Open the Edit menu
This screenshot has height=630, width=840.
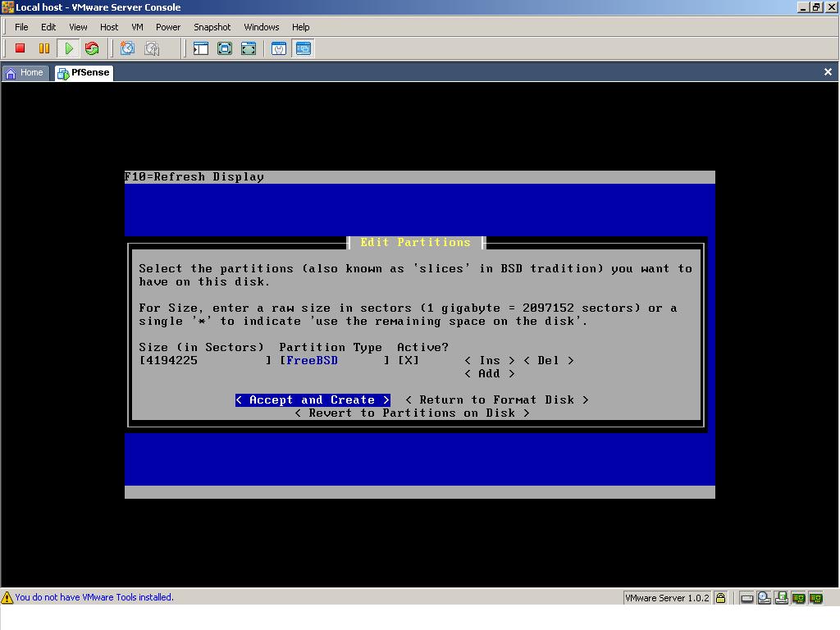tap(48, 27)
